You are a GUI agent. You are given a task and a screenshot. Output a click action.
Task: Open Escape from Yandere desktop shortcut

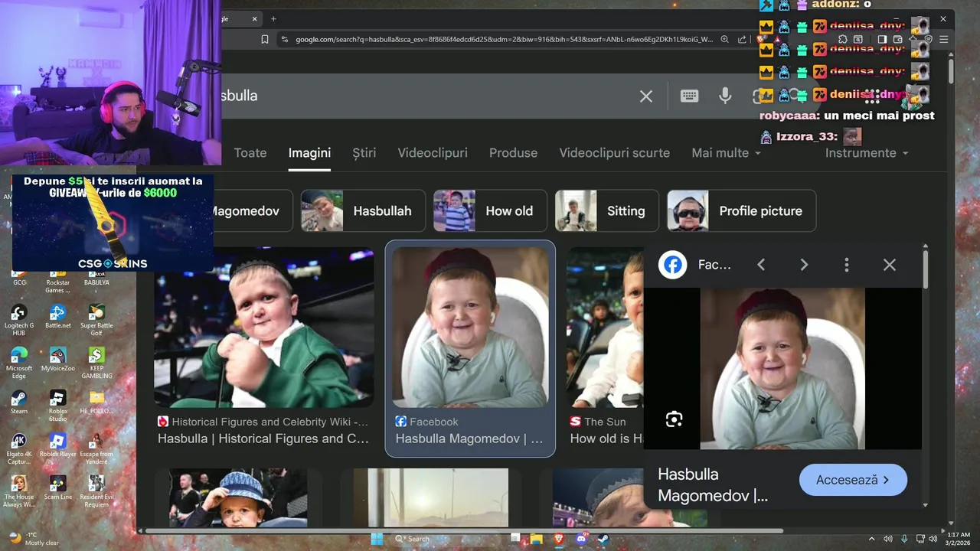tap(96, 448)
